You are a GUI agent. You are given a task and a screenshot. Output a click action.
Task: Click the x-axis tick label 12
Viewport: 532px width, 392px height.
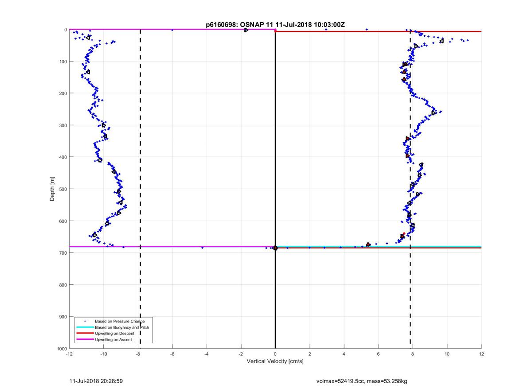point(481,354)
